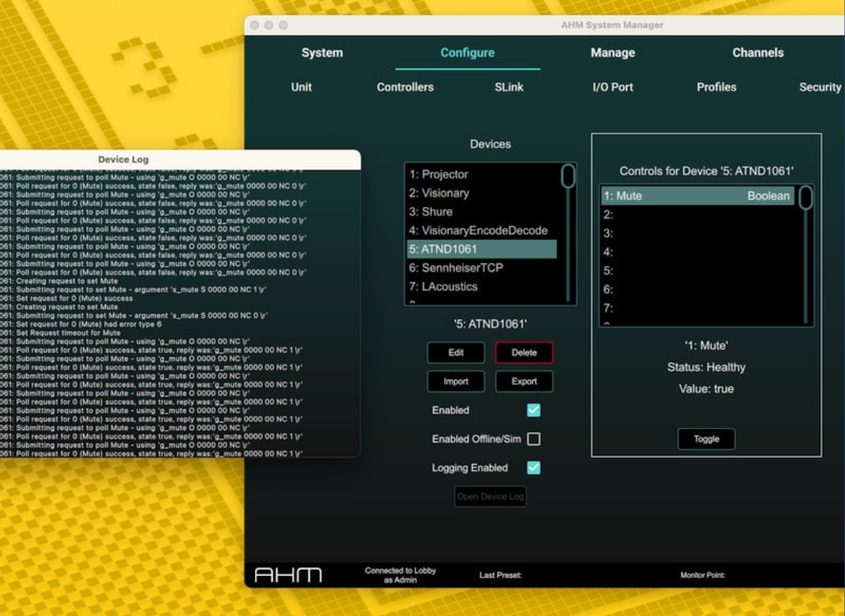This screenshot has width=845, height=616.
Task: Switch to the System tab
Action: click(x=322, y=53)
